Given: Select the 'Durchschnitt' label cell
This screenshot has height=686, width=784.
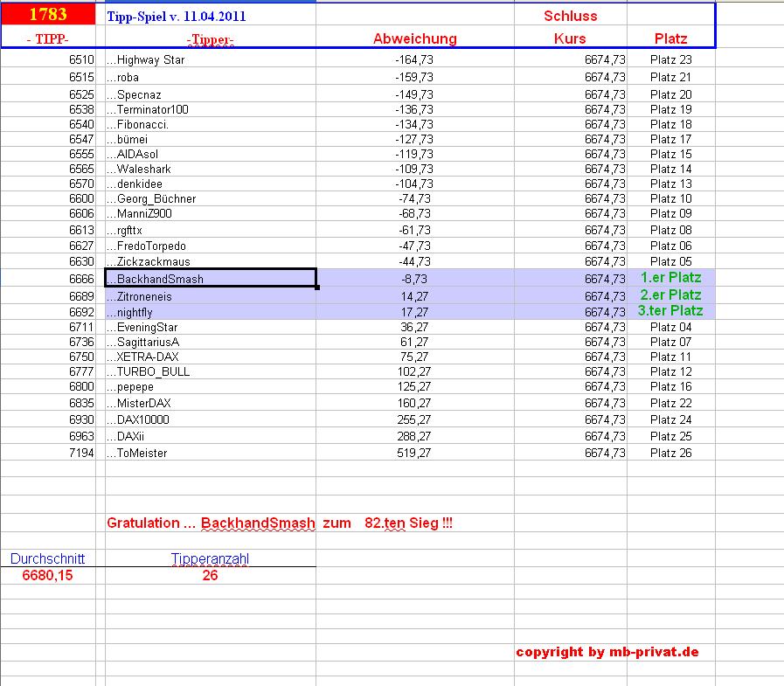Looking at the screenshot, I should [x=47, y=559].
